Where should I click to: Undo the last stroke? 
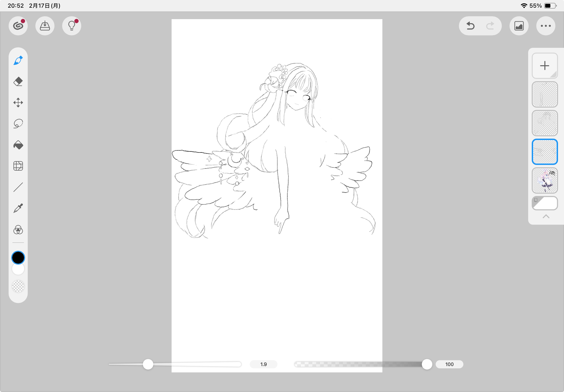(x=470, y=26)
